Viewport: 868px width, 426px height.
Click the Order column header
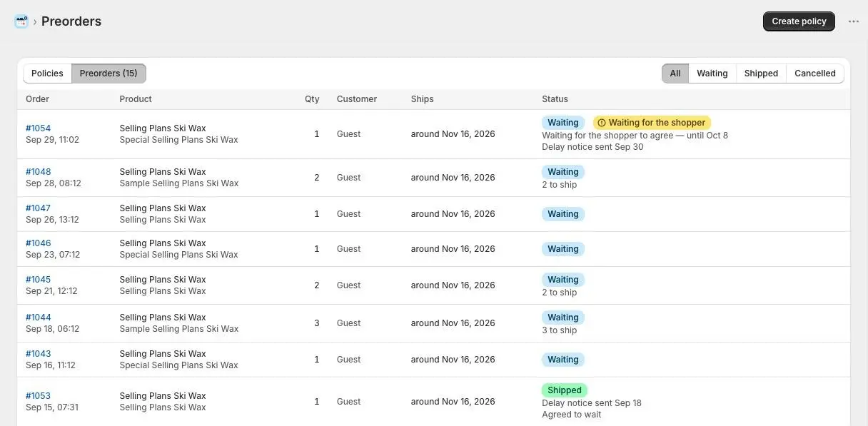coord(38,99)
